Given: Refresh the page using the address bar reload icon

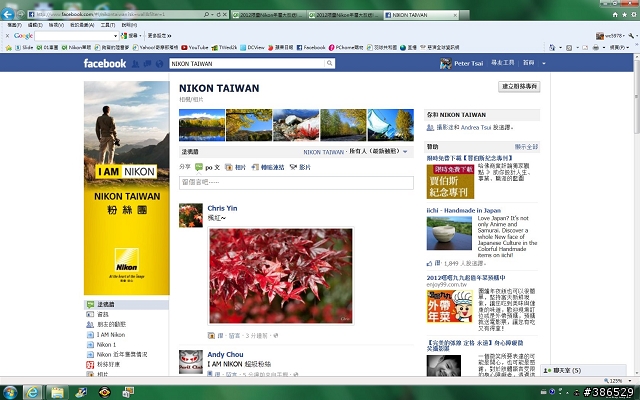Looking at the screenshot, I should click(x=218, y=15).
